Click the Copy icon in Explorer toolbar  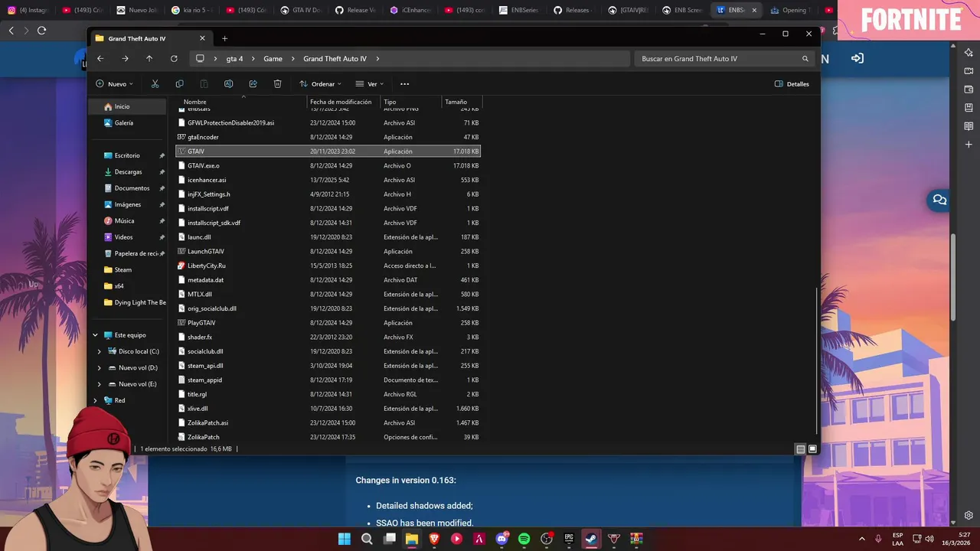[x=179, y=84]
